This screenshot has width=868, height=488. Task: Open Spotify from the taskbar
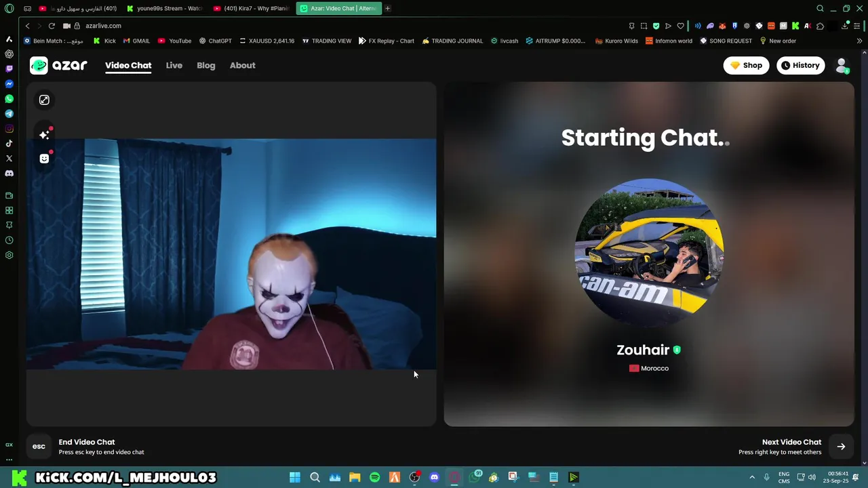[x=374, y=477]
